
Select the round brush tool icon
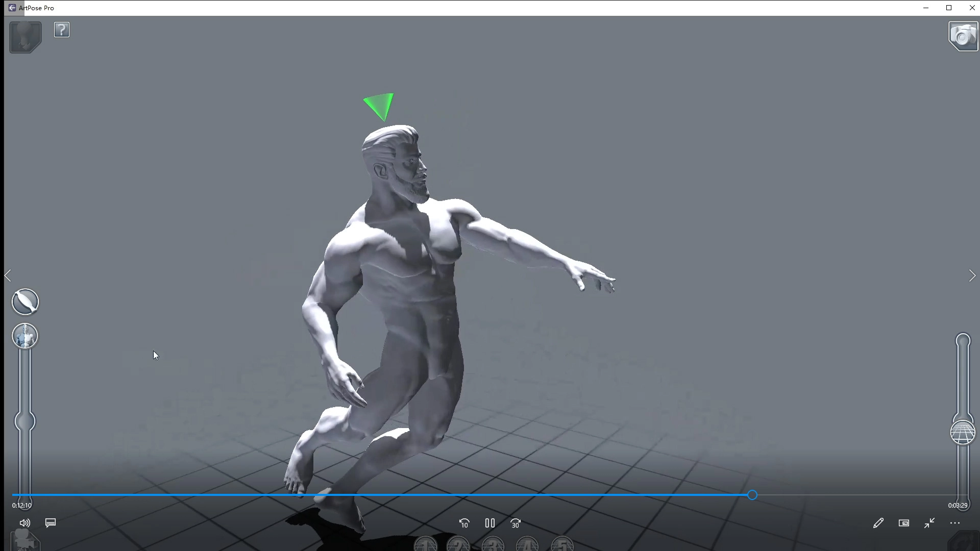click(25, 302)
